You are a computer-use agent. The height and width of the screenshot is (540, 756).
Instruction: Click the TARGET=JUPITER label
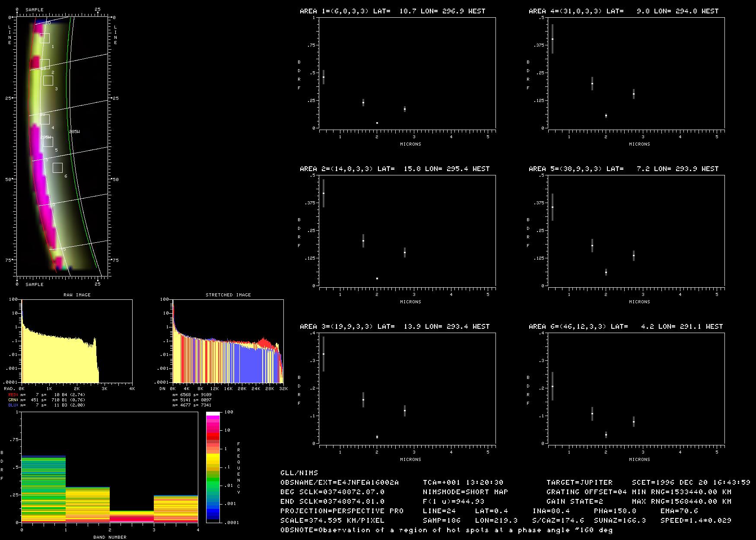579,482
